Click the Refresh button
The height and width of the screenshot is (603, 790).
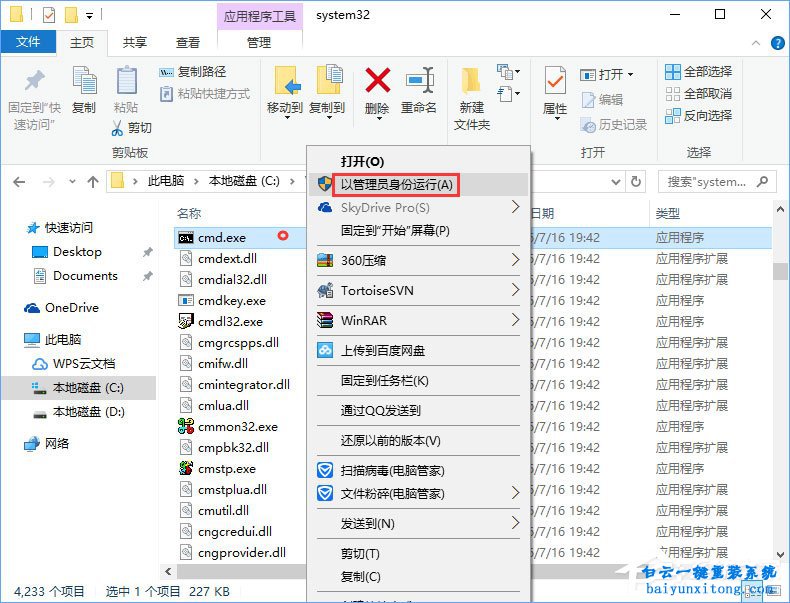coord(636,181)
